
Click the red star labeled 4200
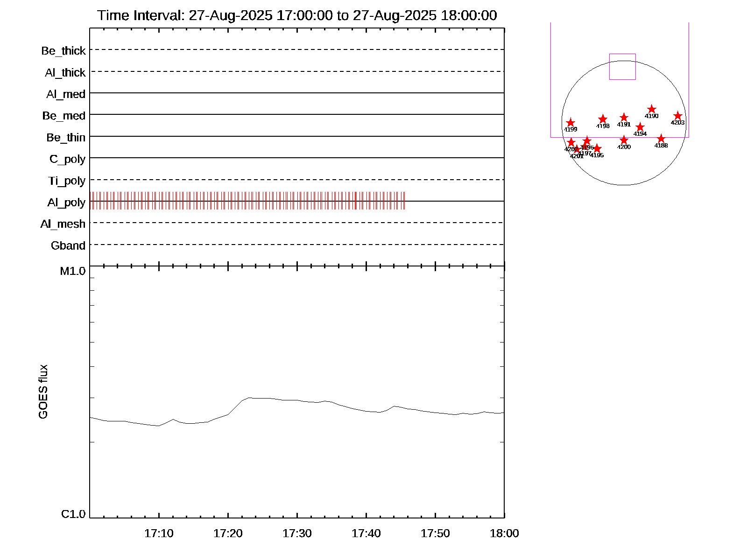(624, 140)
